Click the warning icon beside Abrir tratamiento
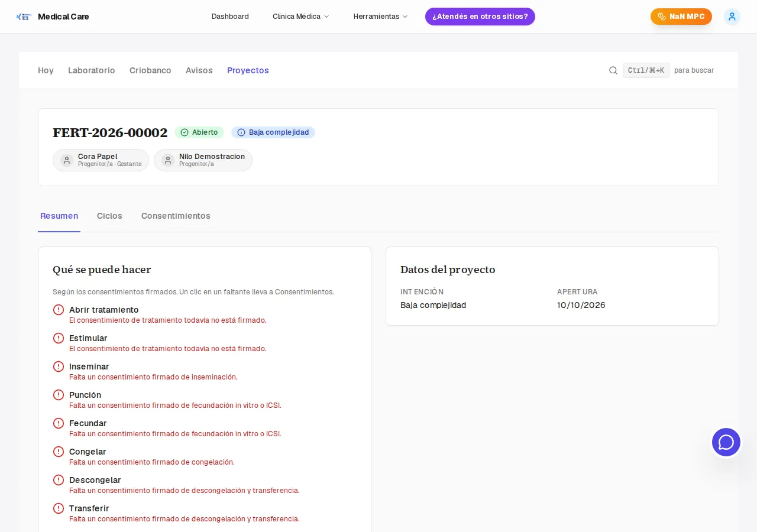Viewport: 757px width, 532px height. (59, 310)
